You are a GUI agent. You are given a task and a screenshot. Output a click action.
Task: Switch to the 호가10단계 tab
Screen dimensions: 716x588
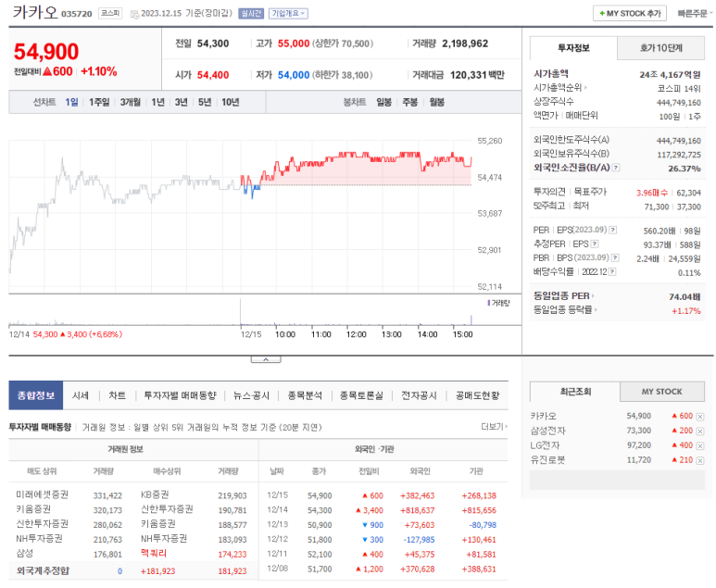[x=660, y=48]
